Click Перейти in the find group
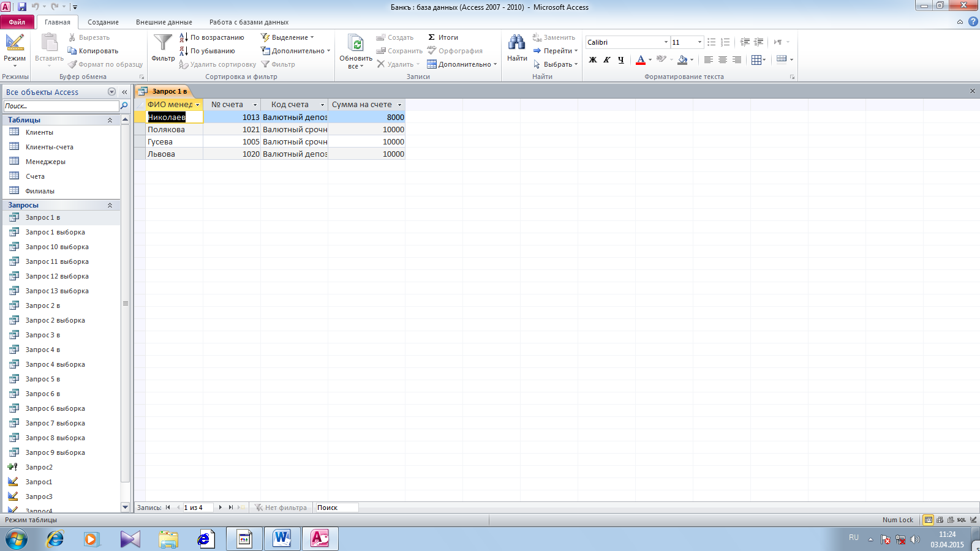The width and height of the screenshot is (980, 551). coord(555,51)
